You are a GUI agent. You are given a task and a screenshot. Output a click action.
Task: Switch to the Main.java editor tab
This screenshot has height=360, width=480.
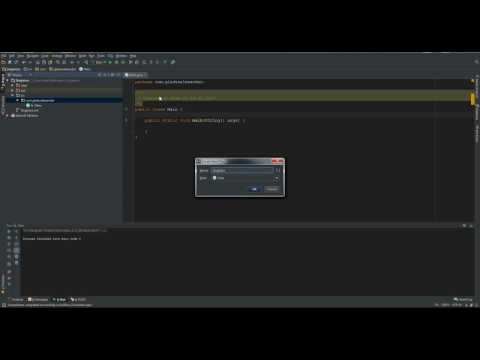(135, 75)
